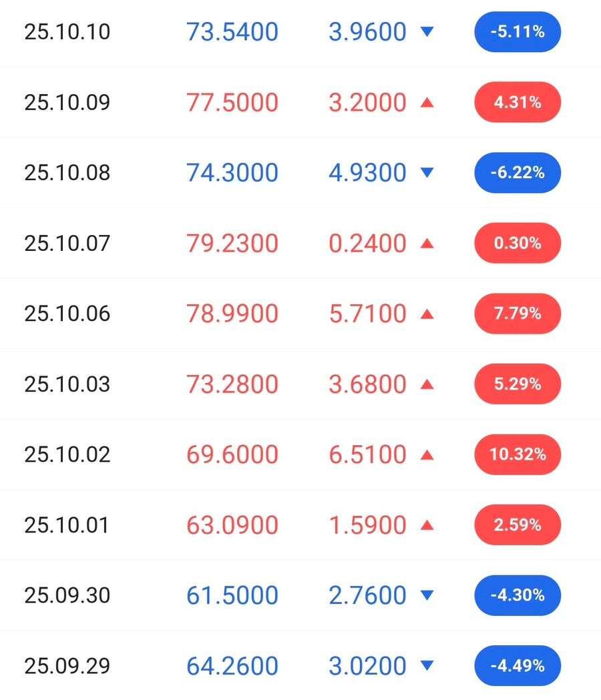Click the blue down arrow beside 3.0200
This screenshot has height=700, width=601.
(427, 666)
